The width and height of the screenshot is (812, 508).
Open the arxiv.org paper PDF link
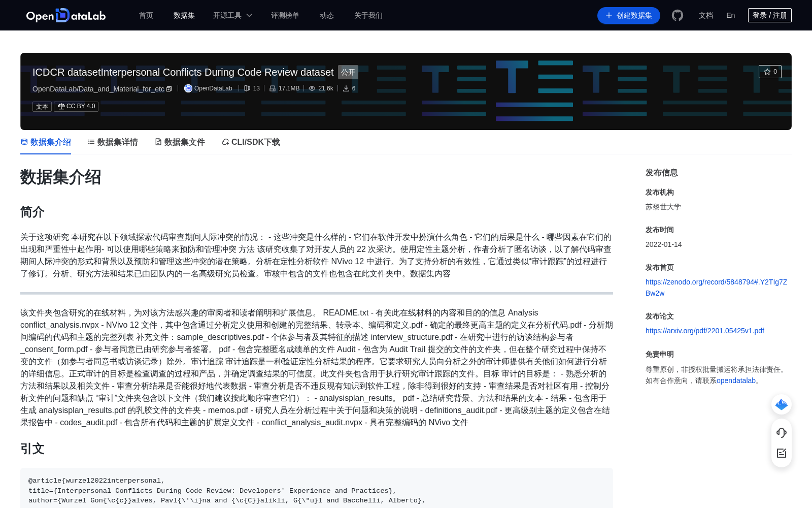pyautogui.click(x=705, y=331)
